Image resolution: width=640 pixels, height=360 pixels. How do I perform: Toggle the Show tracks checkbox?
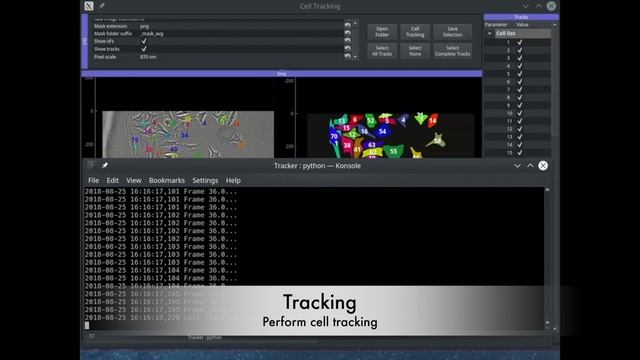(x=144, y=49)
